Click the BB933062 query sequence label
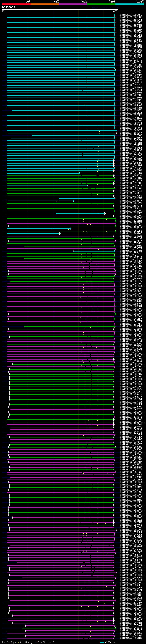Viewport: 146px width, 644px height. point(8,7)
